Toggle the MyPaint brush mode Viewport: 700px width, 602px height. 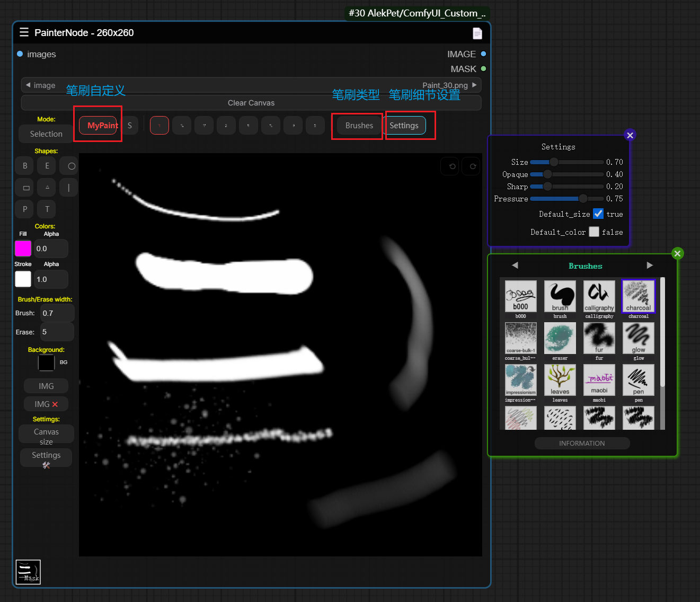99,126
